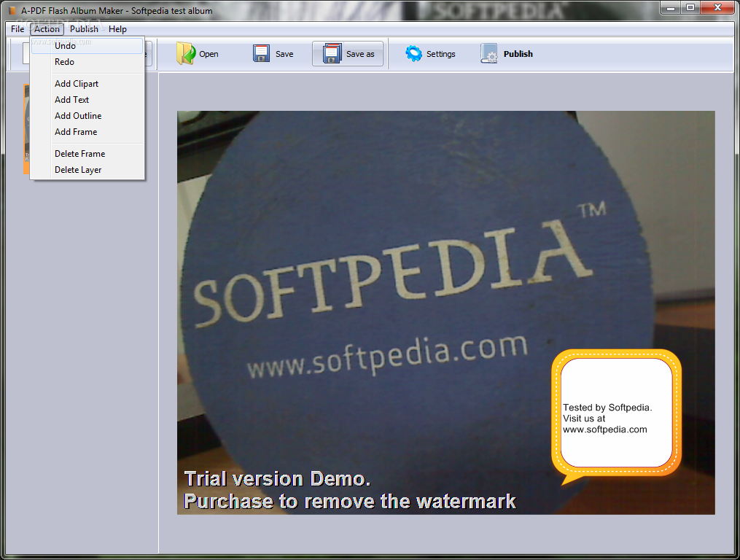Select Add Frame menu entry
740x560 pixels.
87,132
